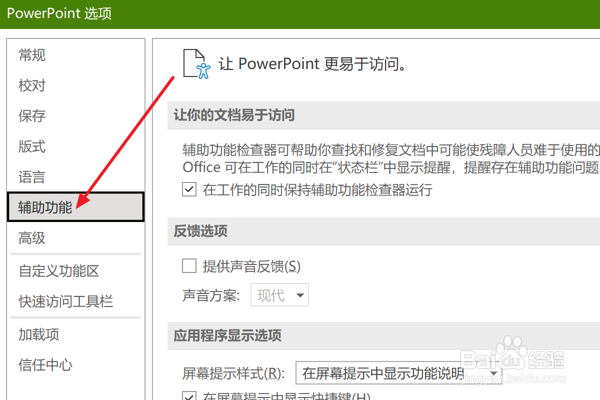600x400 pixels.
Task: Click the 反馈选项 section heading
Action: tap(201, 231)
